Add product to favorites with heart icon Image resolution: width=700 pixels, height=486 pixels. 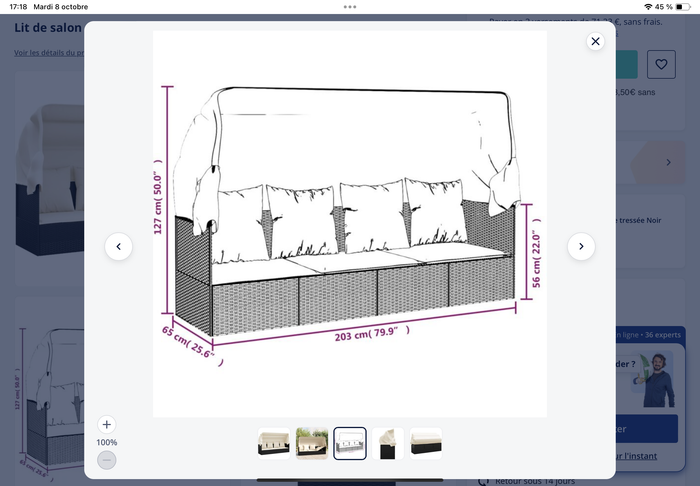point(661,64)
